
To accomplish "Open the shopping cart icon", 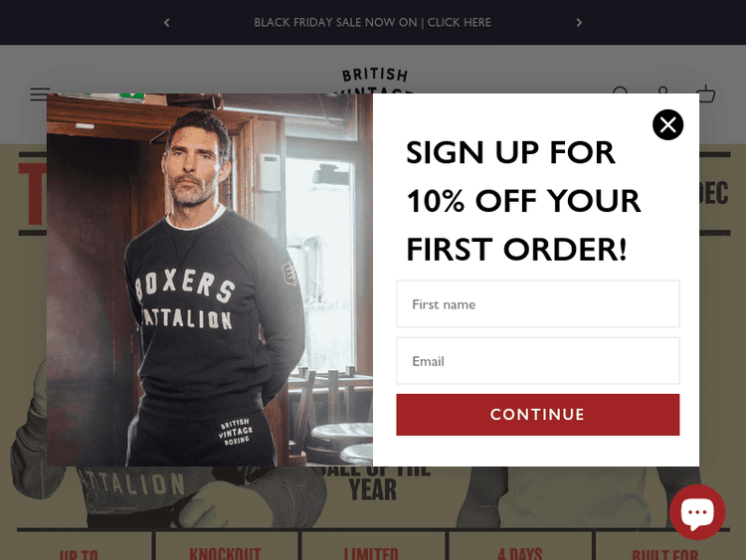I will point(705,92).
